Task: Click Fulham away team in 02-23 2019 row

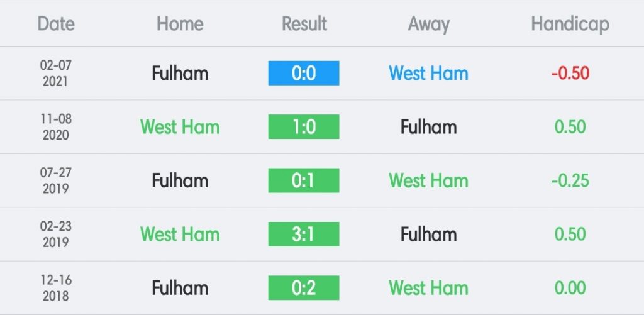Action: point(428,234)
